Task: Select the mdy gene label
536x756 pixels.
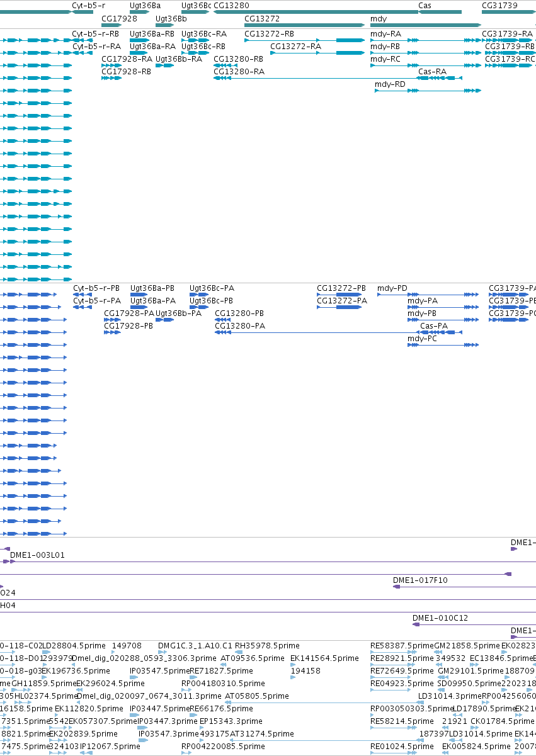Action: pyautogui.click(x=379, y=18)
